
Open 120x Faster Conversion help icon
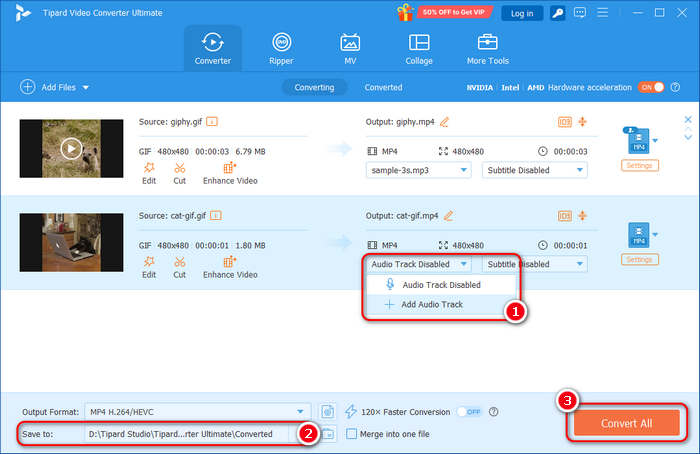pyautogui.click(x=493, y=412)
